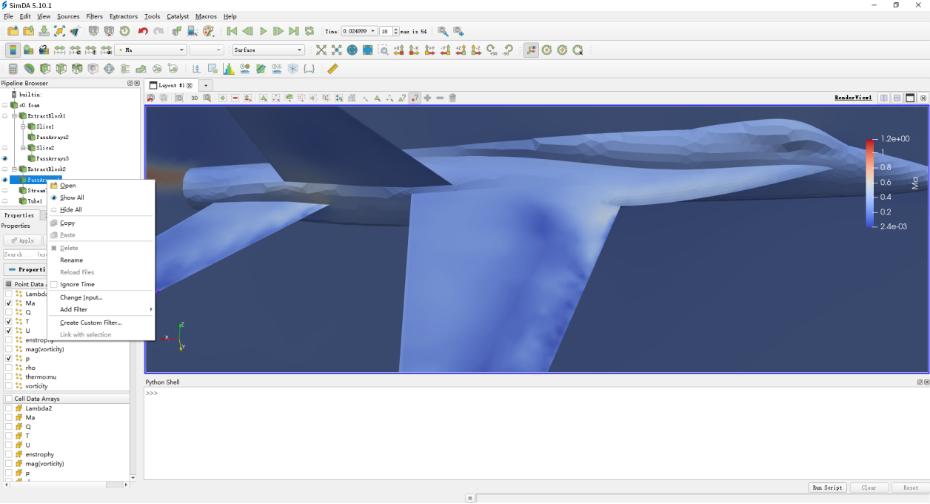Click the histogram chart toolbar icon

click(229, 69)
